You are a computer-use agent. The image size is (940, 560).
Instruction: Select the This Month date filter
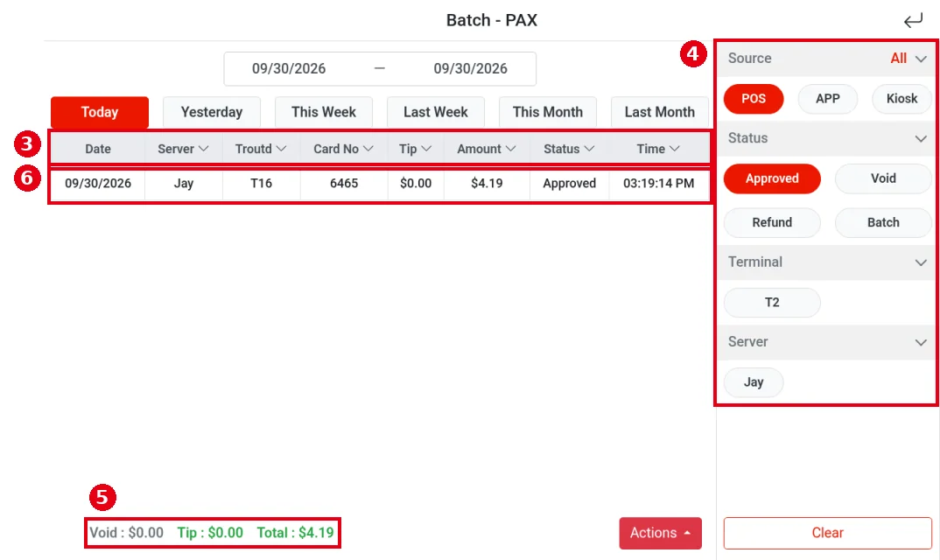[548, 112]
